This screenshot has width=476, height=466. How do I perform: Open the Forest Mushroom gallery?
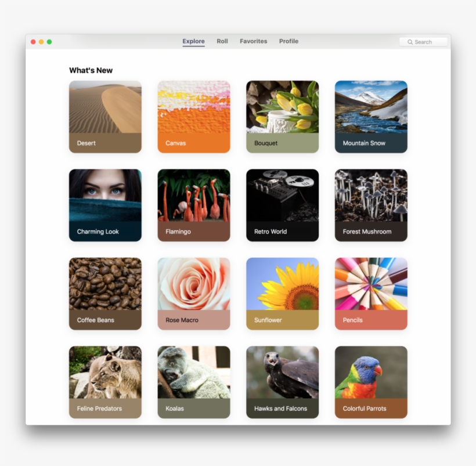pos(371,204)
